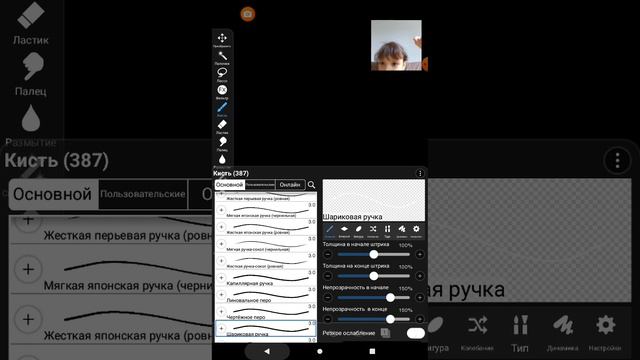Open Настройки gear settings in brush panel
This screenshot has width=640, height=360.
tap(416, 231)
